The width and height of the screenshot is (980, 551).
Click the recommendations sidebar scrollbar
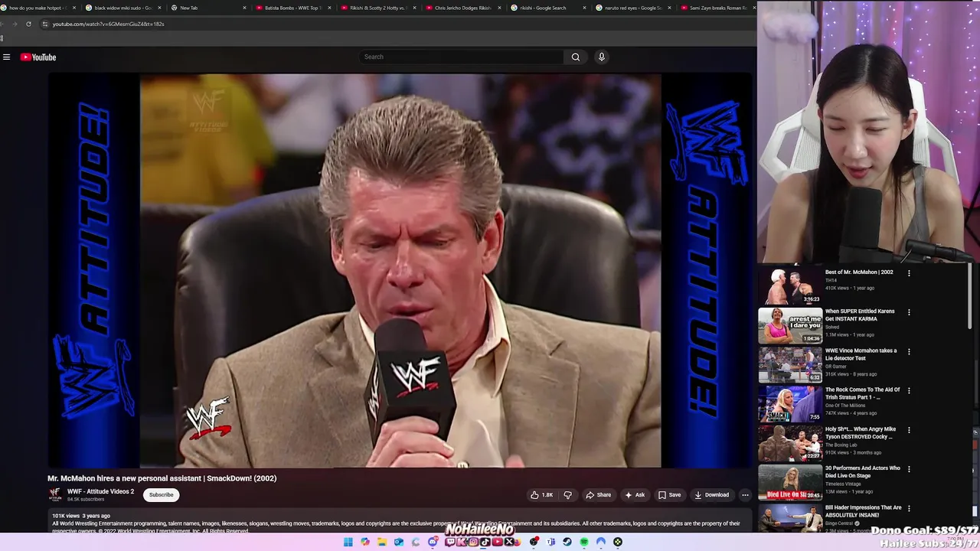pos(970,297)
